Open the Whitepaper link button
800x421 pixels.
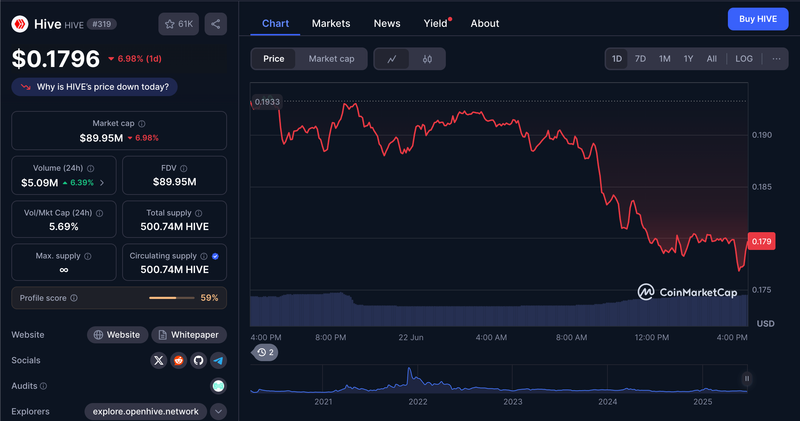point(189,335)
